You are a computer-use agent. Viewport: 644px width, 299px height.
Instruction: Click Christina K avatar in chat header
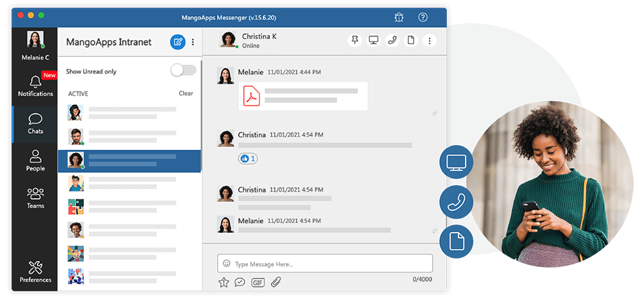(x=228, y=40)
